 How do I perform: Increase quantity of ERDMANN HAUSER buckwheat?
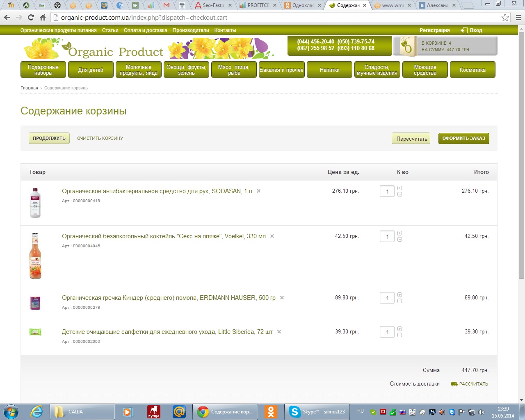(399, 295)
